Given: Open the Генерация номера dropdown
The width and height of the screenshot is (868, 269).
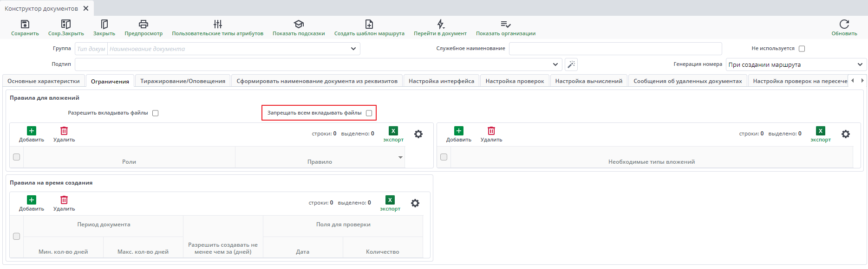Looking at the screenshot, I should [x=860, y=64].
